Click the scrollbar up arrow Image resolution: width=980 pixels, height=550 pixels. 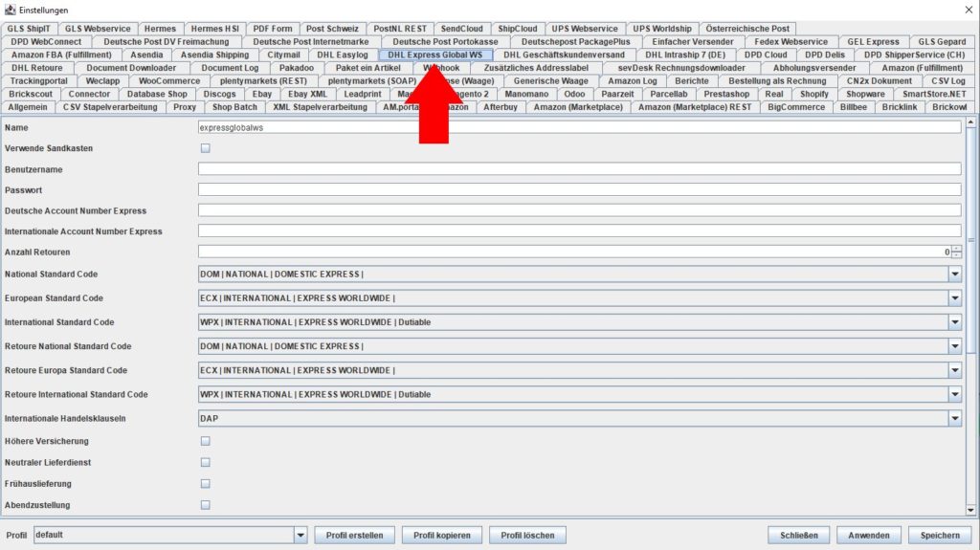[x=970, y=122]
